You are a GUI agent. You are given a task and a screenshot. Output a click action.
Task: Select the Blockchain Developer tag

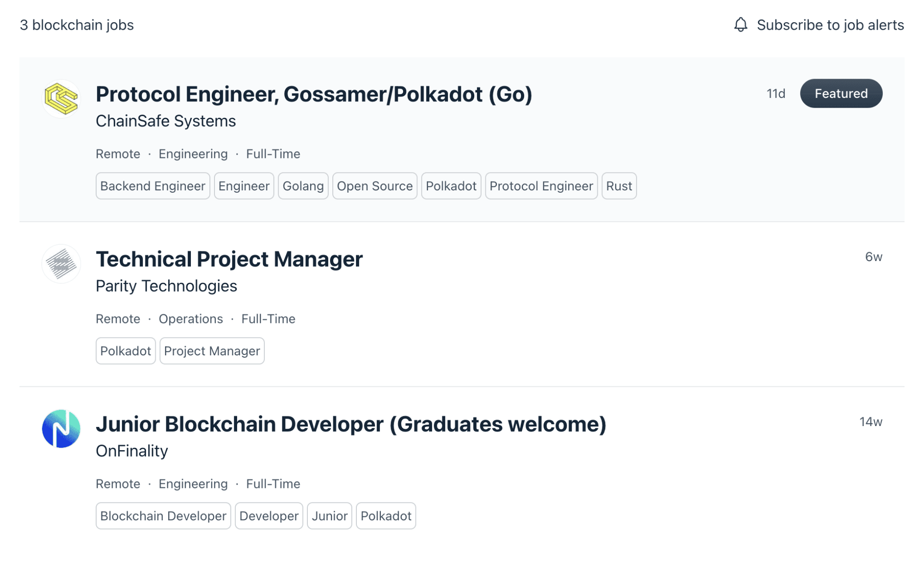coord(163,516)
